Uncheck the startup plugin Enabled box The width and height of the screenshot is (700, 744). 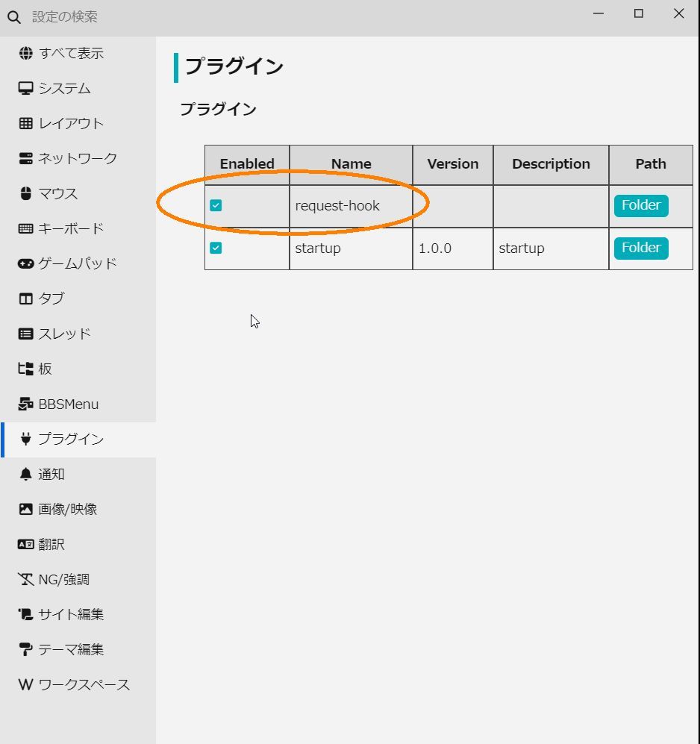click(x=216, y=248)
